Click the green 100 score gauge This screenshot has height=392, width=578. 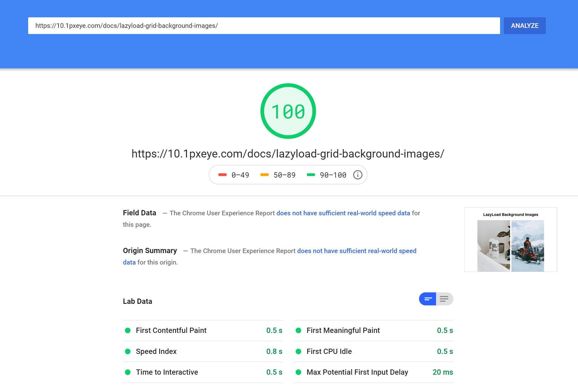(x=288, y=111)
